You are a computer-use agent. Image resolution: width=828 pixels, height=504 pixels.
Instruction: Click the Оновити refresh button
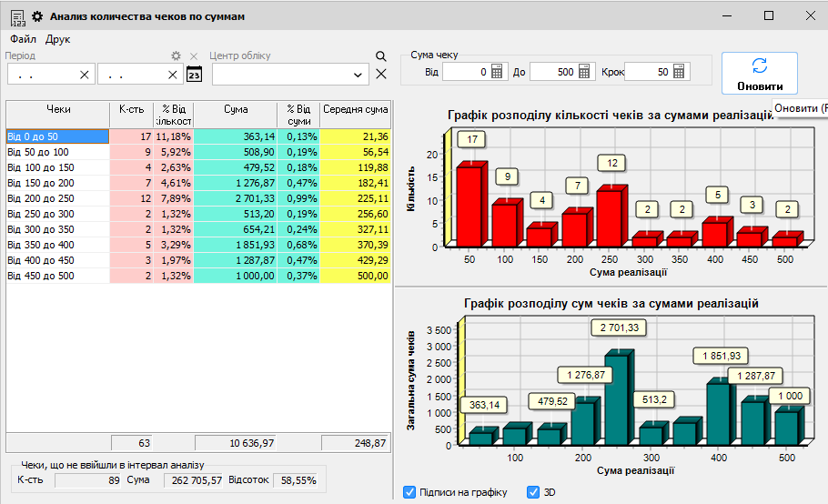tap(760, 73)
